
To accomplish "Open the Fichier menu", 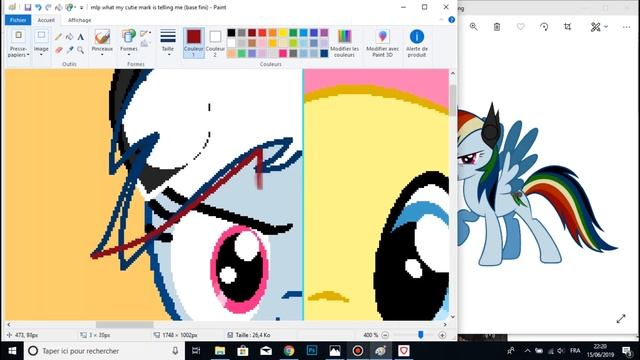I will [x=18, y=20].
